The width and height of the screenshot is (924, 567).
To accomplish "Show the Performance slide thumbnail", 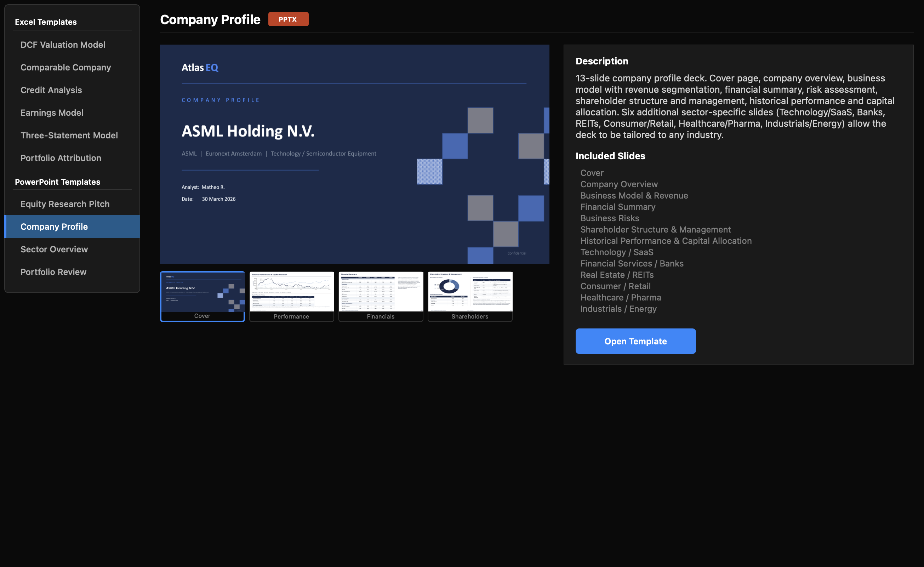I will (x=292, y=297).
